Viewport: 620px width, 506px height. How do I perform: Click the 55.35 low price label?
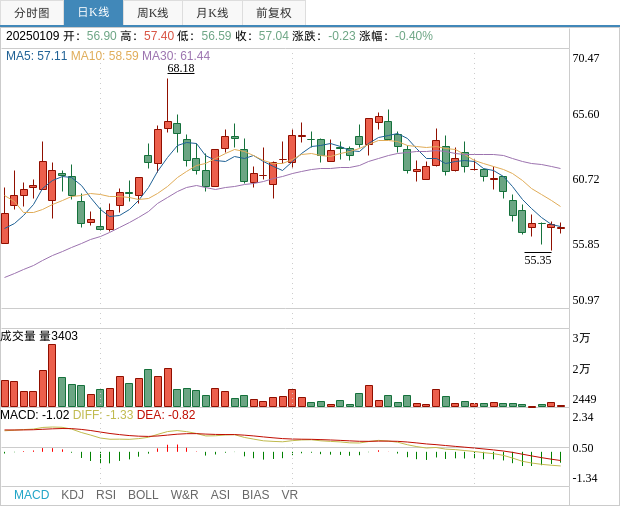tap(538, 260)
